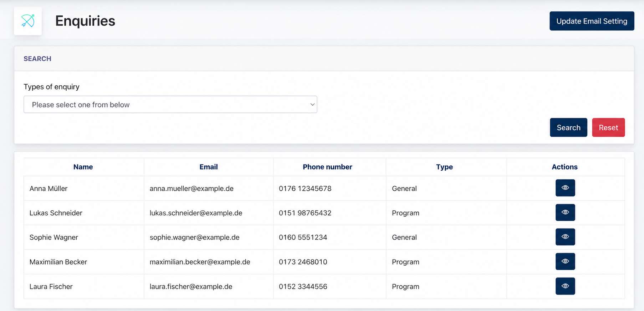Select the name Sophie Wagner
The image size is (644, 311).
(54, 237)
